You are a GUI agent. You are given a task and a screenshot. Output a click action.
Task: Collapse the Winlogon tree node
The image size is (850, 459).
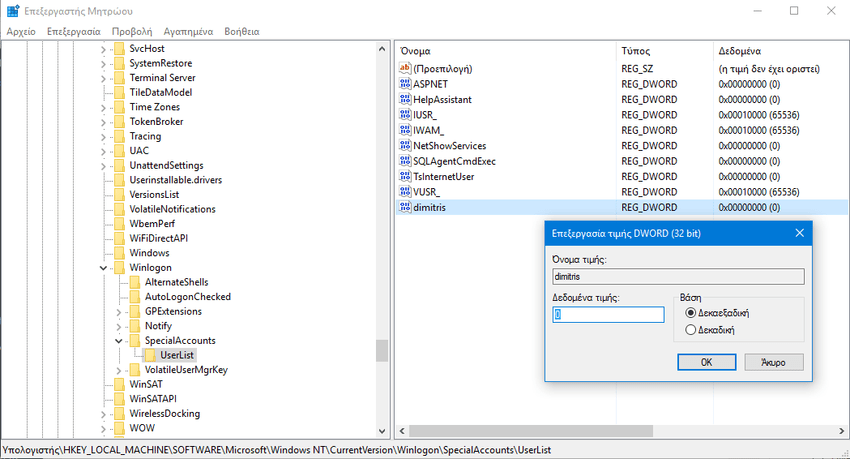point(104,268)
